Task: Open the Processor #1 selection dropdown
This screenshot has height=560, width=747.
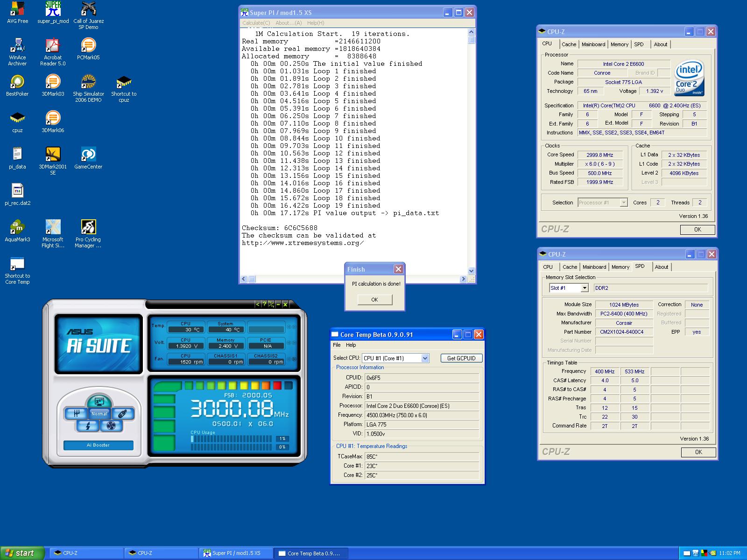Action: click(623, 203)
